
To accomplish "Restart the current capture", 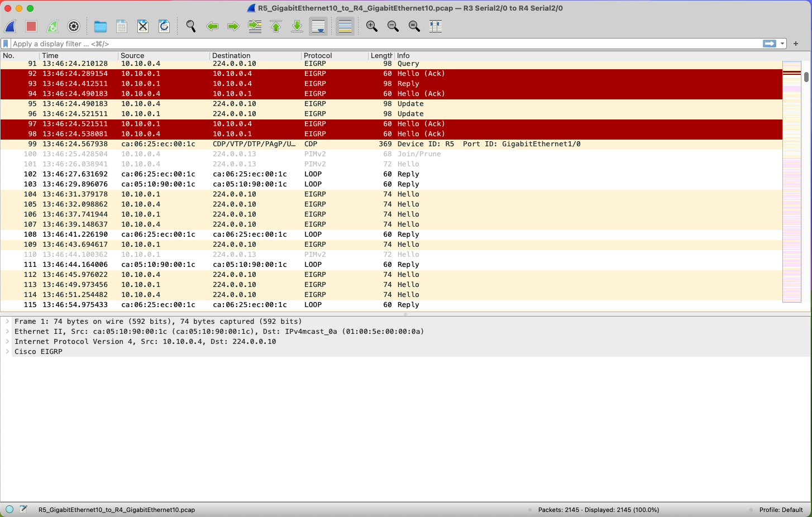I will [x=52, y=26].
